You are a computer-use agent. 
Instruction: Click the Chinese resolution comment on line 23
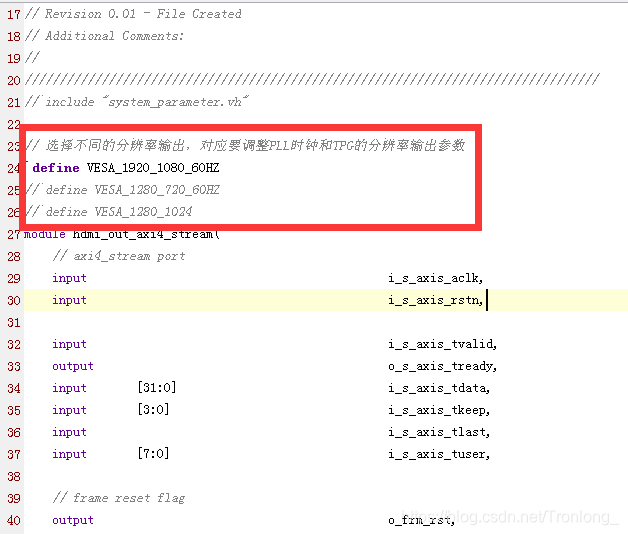(x=245, y=145)
